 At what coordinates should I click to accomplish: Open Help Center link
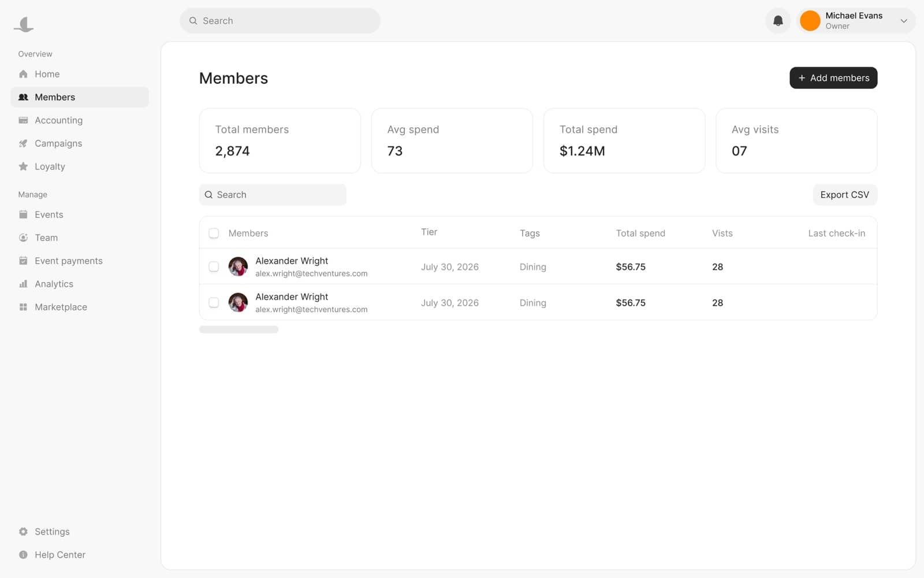point(80,555)
